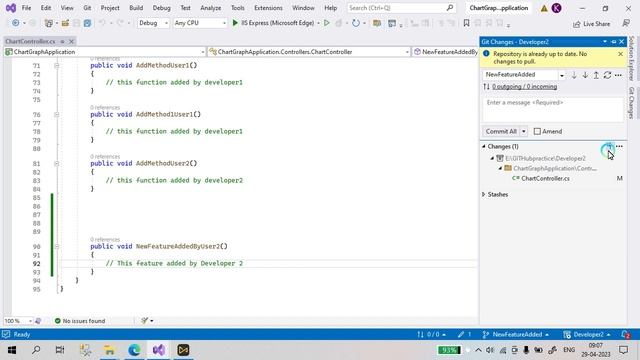Collapse the Changes (1) section
This screenshot has width=640, height=360.
coord(484,146)
